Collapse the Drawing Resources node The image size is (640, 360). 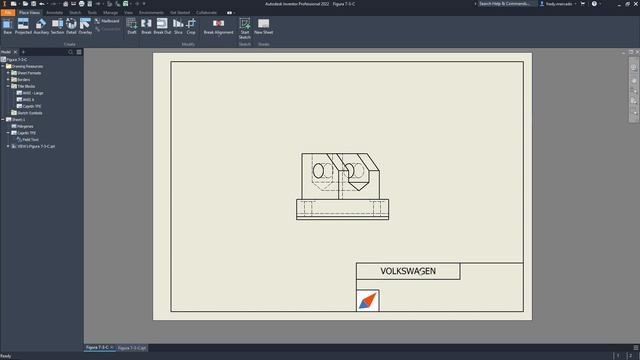point(3,66)
